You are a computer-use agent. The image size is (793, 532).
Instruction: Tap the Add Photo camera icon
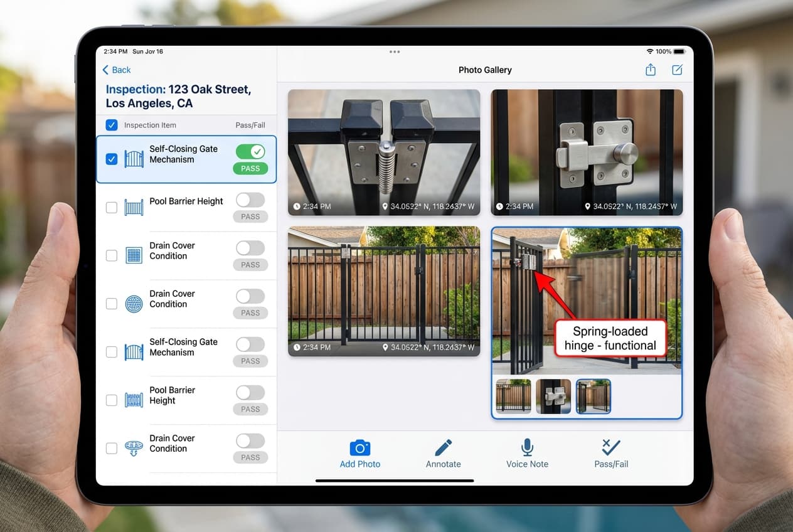(x=359, y=448)
